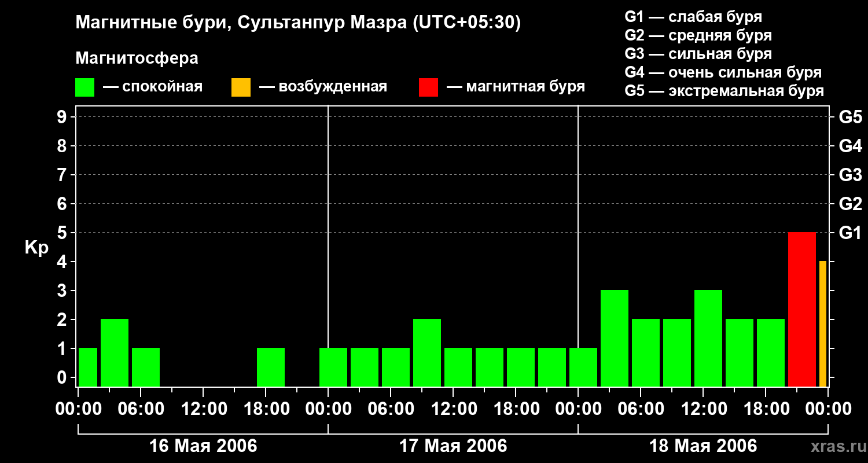The image size is (868, 463).
Task: Click the 'Магнитосфера' legend heading
Action: [x=137, y=58]
